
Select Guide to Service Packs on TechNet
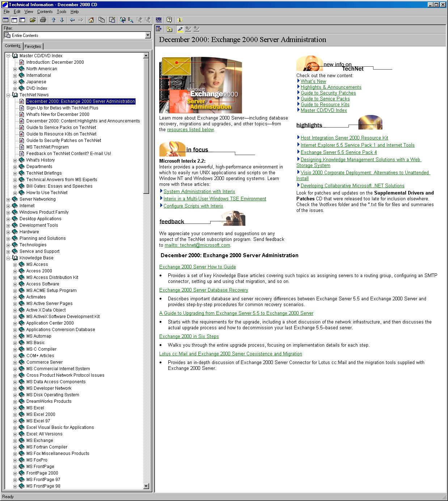61,128
